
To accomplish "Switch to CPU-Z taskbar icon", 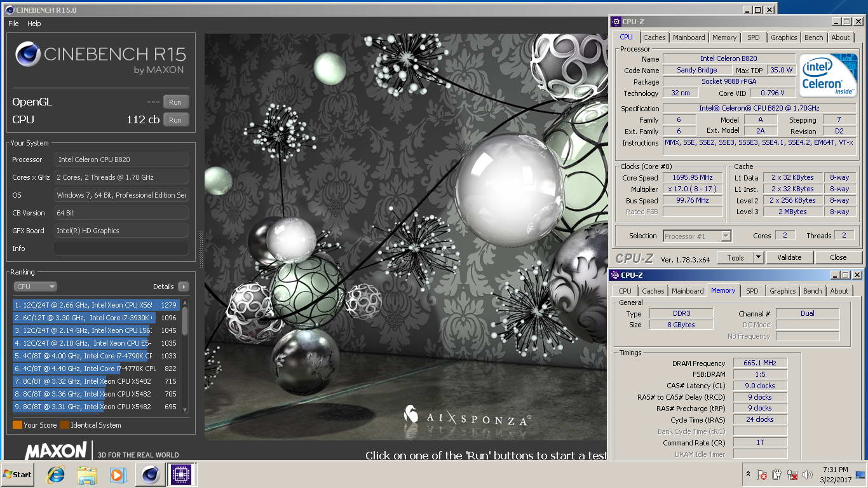I will click(x=180, y=475).
